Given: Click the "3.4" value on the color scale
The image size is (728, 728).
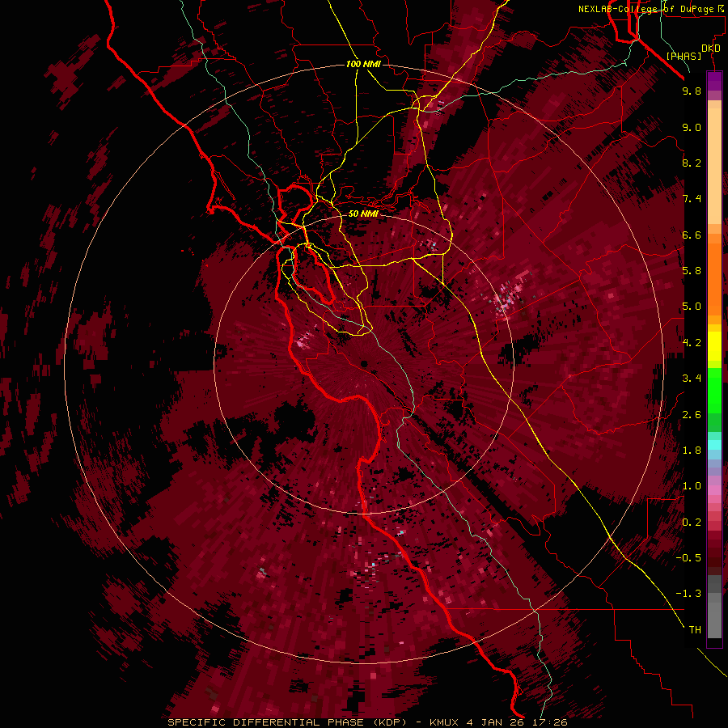Looking at the screenshot, I should click(692, 379).
